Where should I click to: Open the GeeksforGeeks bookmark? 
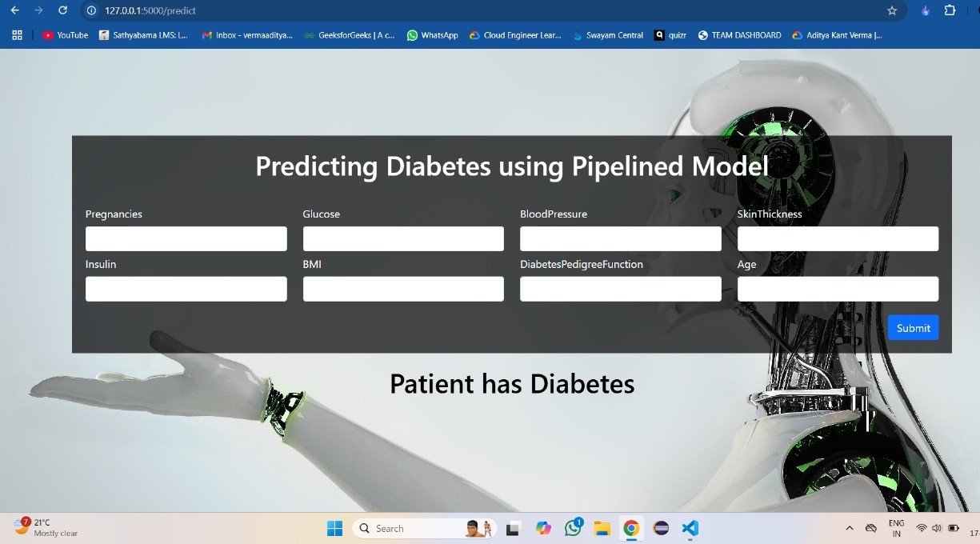[350, 35]
